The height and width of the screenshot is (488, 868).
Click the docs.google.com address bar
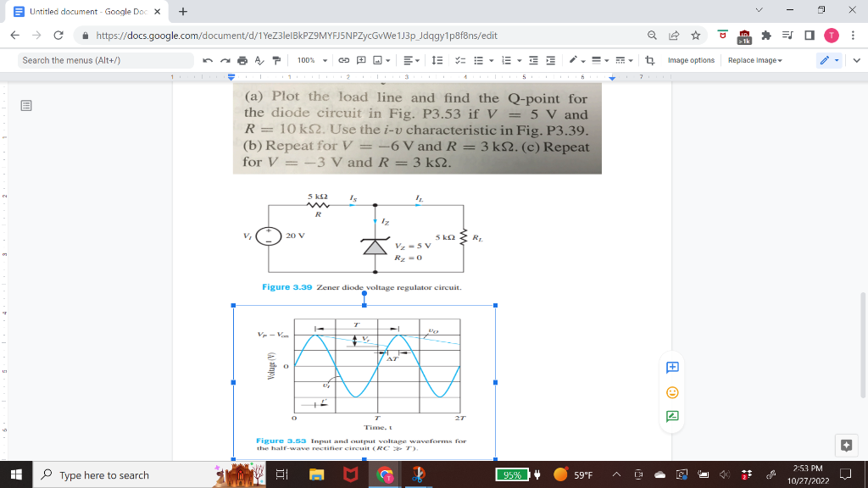(296, 36)
